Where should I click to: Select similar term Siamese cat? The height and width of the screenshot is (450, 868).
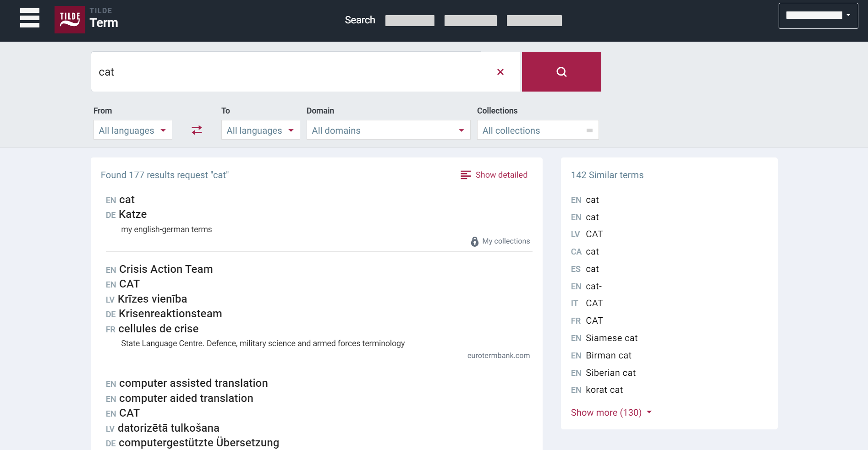point(611,338)
